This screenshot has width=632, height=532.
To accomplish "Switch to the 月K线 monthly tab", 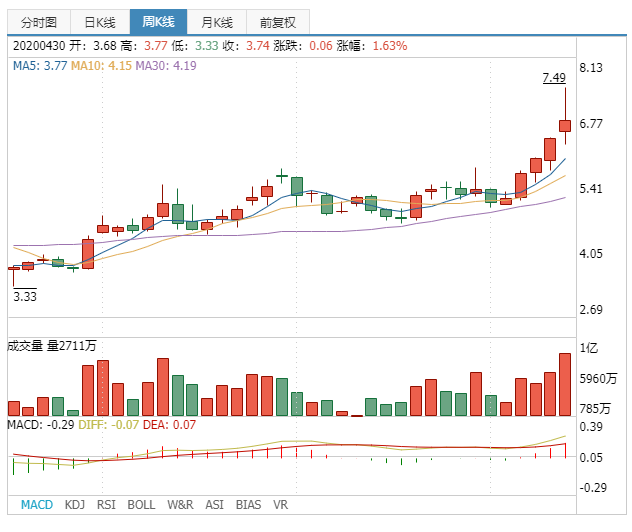I will 216,22.
